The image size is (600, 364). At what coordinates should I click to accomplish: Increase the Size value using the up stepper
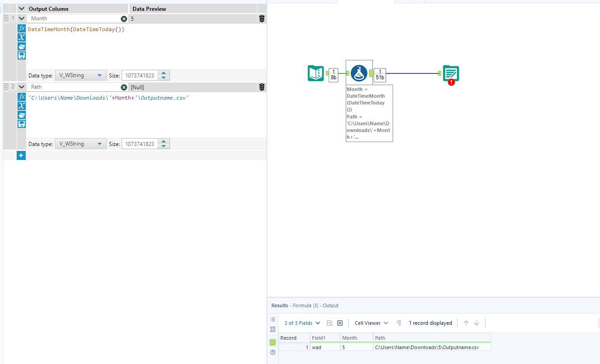(164, 73)
